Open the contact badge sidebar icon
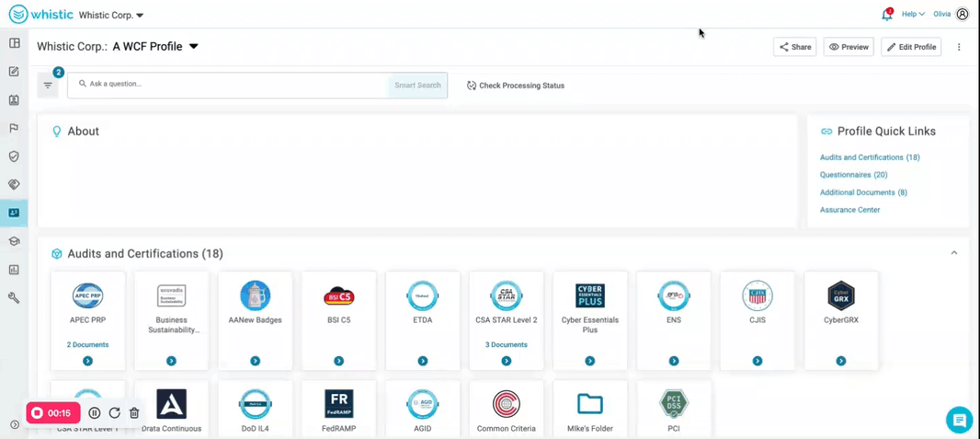 click(14, 100)
